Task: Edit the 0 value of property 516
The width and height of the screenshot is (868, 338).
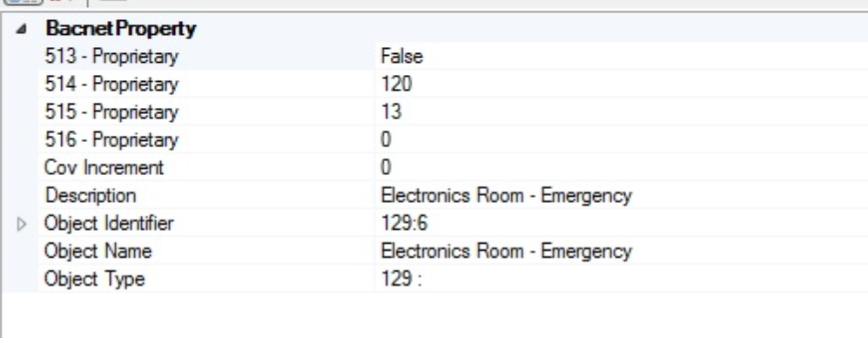Action: (x=386, y=139)
